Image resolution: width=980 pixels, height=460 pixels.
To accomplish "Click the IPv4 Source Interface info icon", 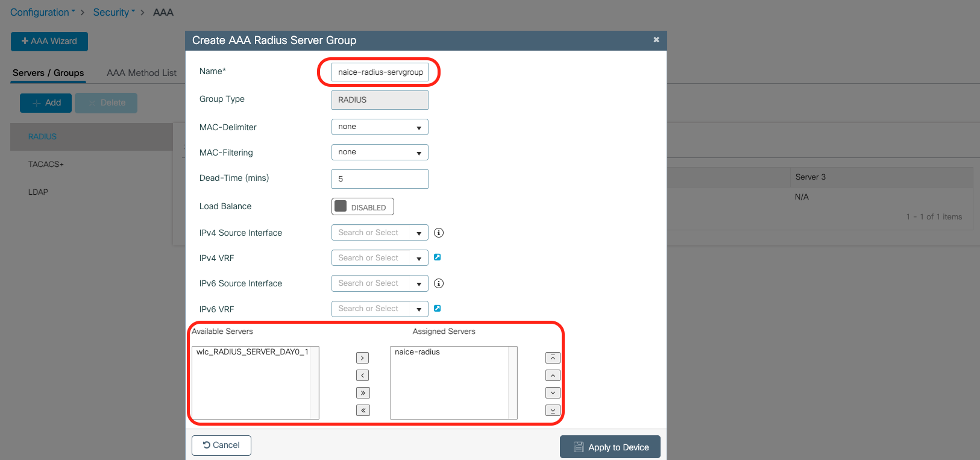I will [x=439, y=233].
